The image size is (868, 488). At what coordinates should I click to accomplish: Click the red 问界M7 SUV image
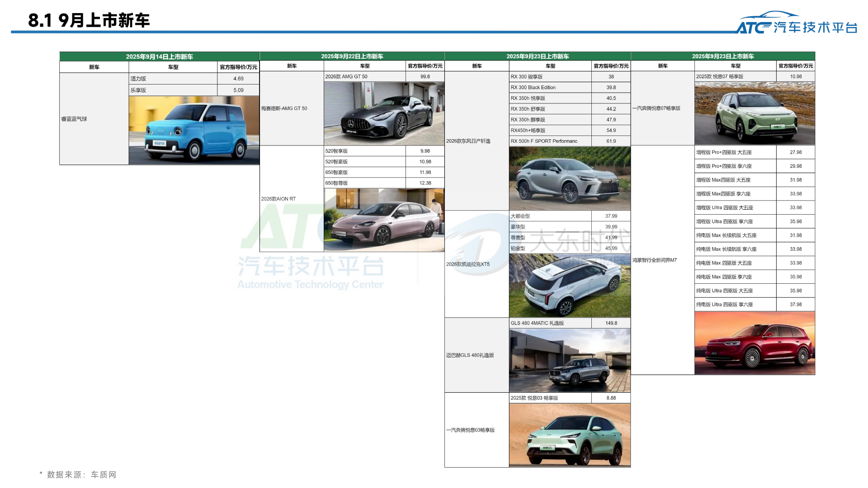(755, 343)
